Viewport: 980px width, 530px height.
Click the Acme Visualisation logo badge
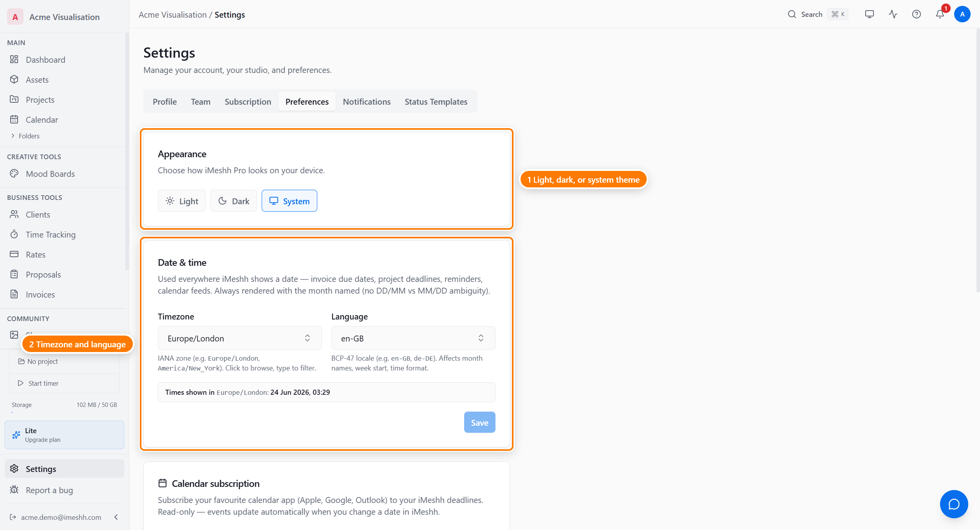tap(15, 17)
